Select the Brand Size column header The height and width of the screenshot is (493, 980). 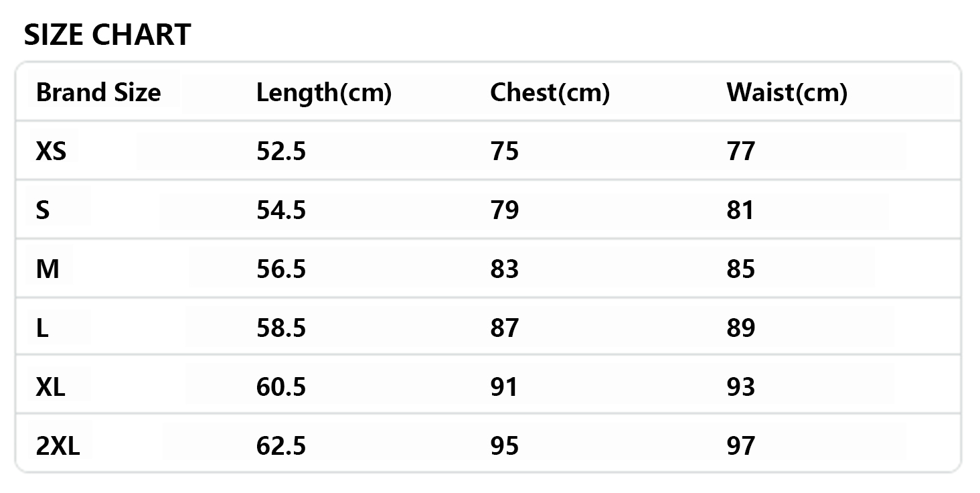[98, 92]
